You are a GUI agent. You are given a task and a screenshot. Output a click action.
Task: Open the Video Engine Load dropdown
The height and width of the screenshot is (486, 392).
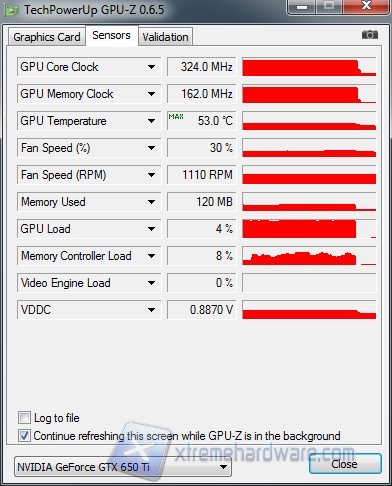tap(151, 283)
